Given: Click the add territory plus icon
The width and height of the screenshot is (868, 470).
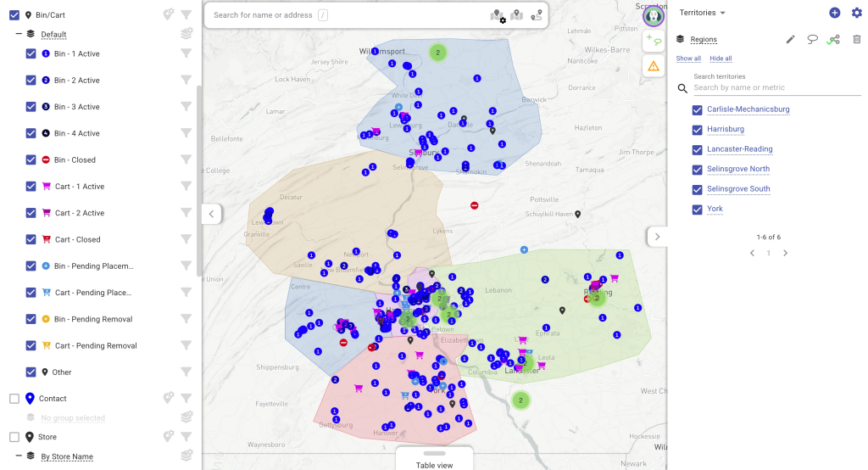Looking at the screenshot, I should 834,13.
